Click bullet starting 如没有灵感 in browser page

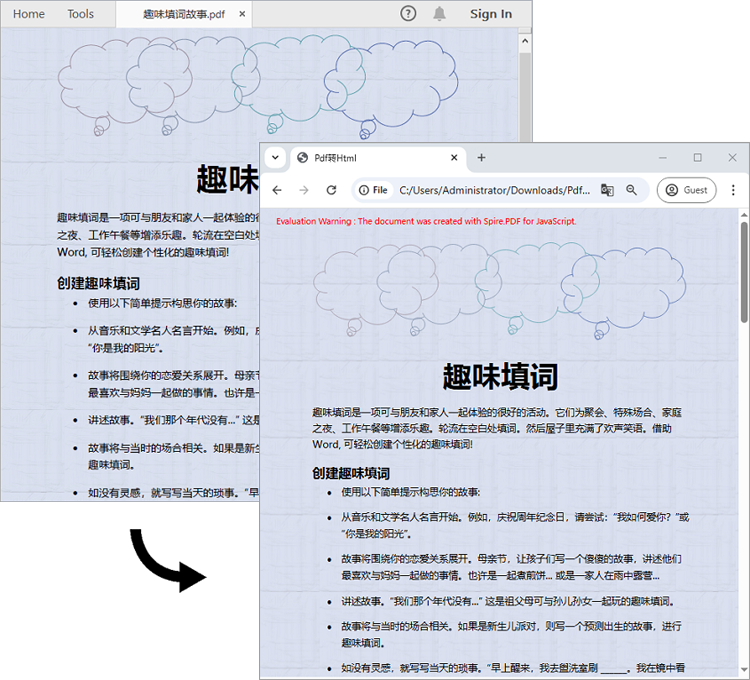pyautogui.click(x=513, y=668)
